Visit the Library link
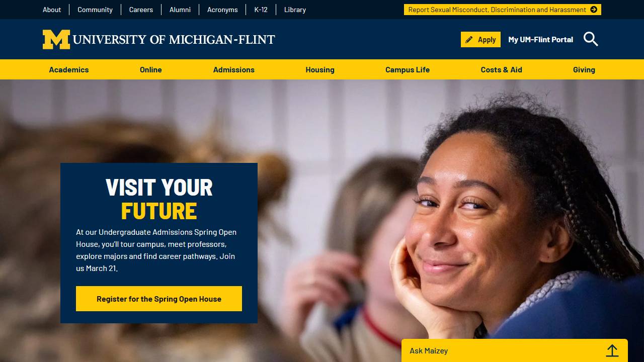The width and height of the screenshot is (644, 362). (x=295, y=10)
